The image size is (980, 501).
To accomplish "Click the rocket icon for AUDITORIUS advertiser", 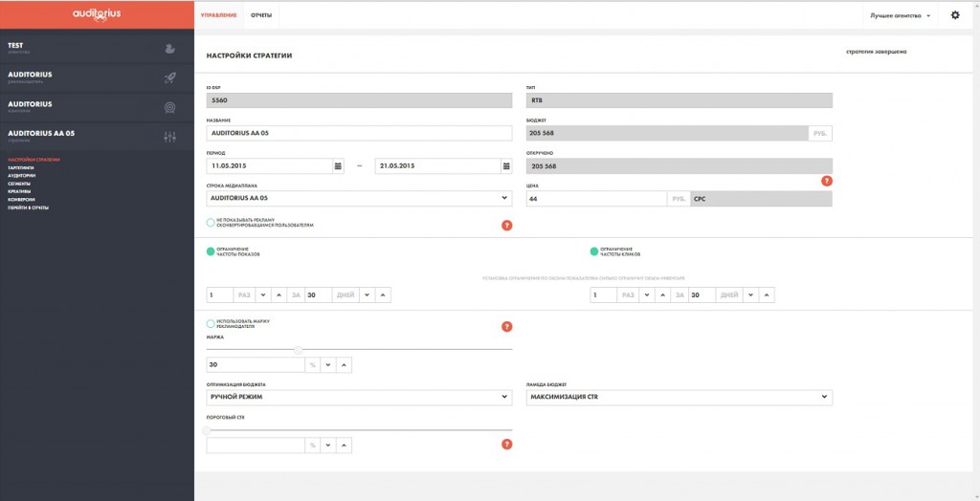I will point(169,77).
